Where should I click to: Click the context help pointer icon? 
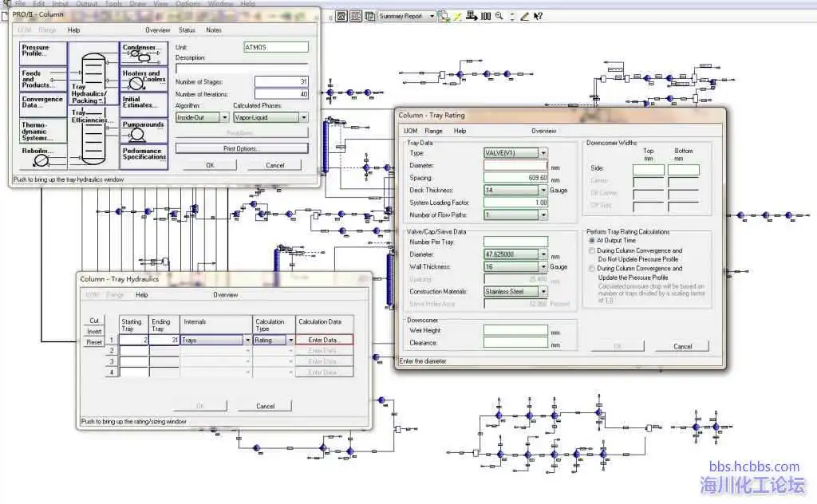click(539, 16)
